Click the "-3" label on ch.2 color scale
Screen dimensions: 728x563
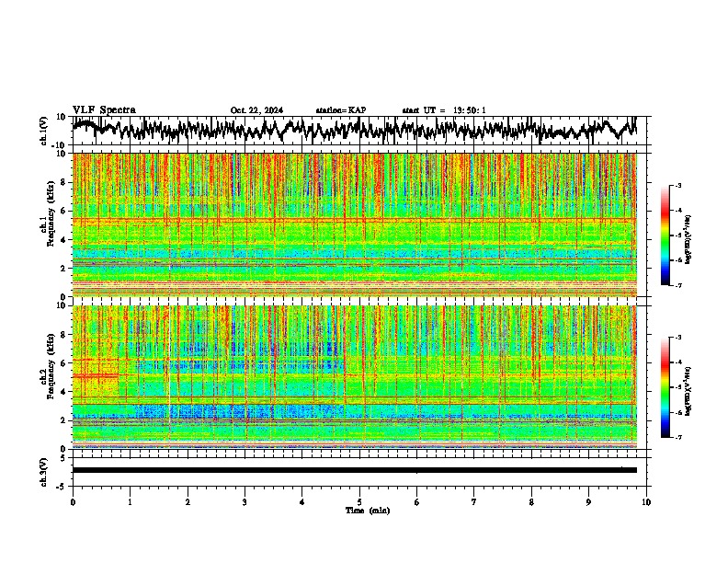pos(678,338)
